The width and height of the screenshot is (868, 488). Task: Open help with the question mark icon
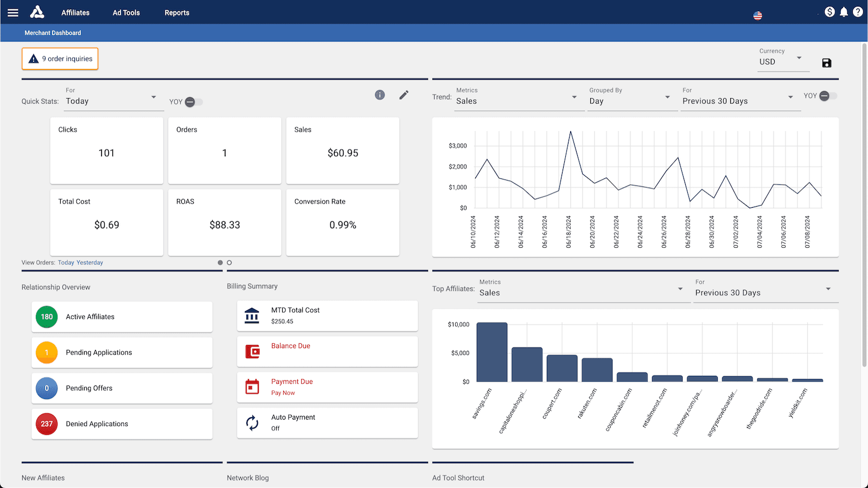coord(858,11)
